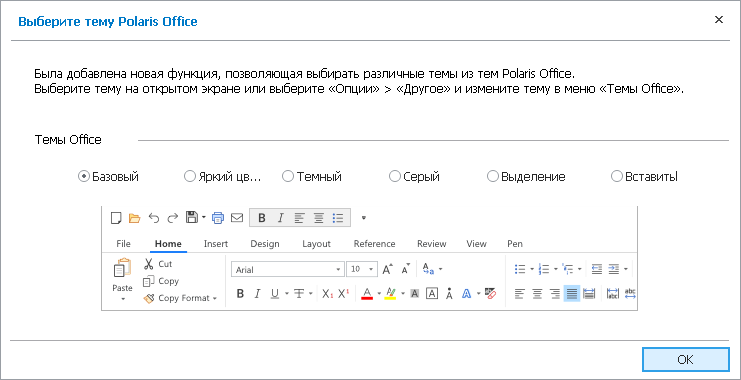Click the character border boxed A icon
Viewport: 741px width, 380px height.
click(432, 294)
